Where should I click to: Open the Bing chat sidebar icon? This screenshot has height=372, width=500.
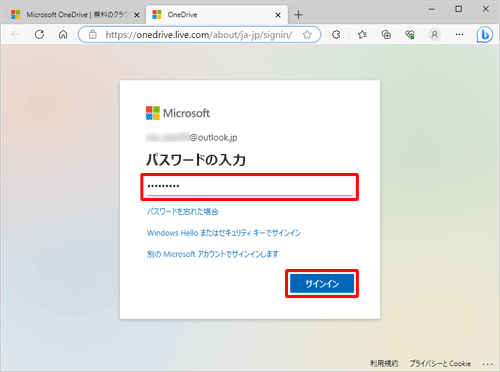coord(484,34)
